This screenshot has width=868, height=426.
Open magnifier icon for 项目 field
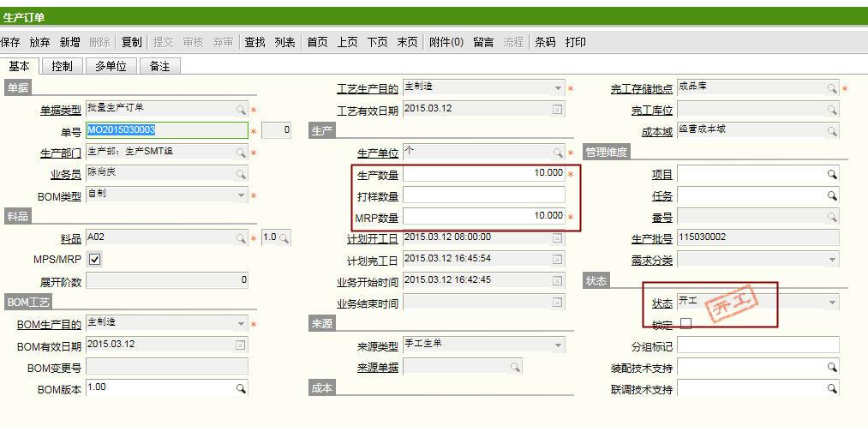click(x=832, y=174)
